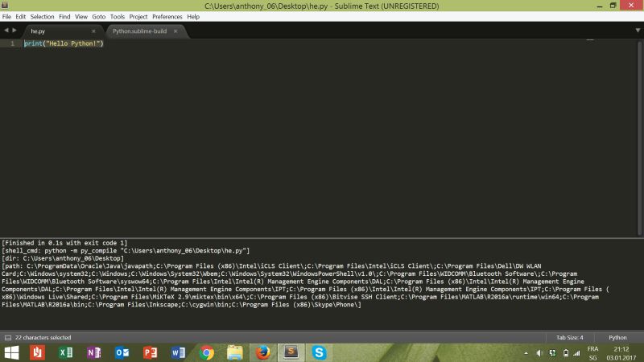Click the sync tray icon
The height and width of the screenshot is (362, 644).
[552, 353]
